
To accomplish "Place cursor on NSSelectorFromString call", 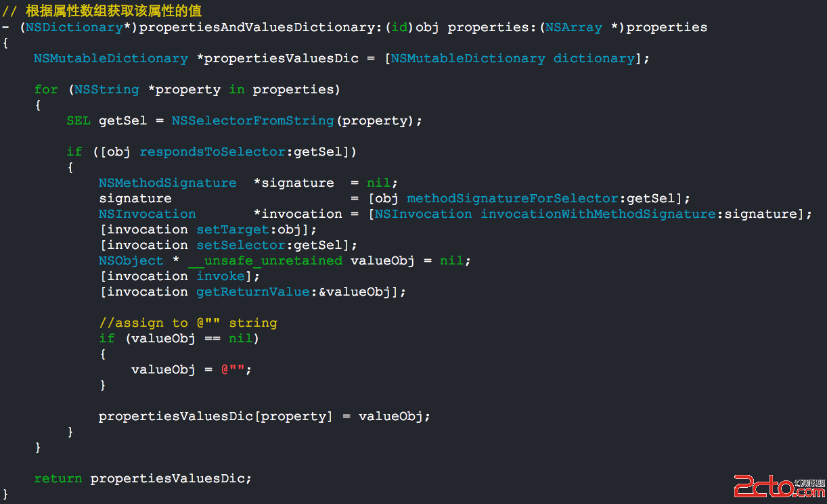I will [x=252, y=120].
